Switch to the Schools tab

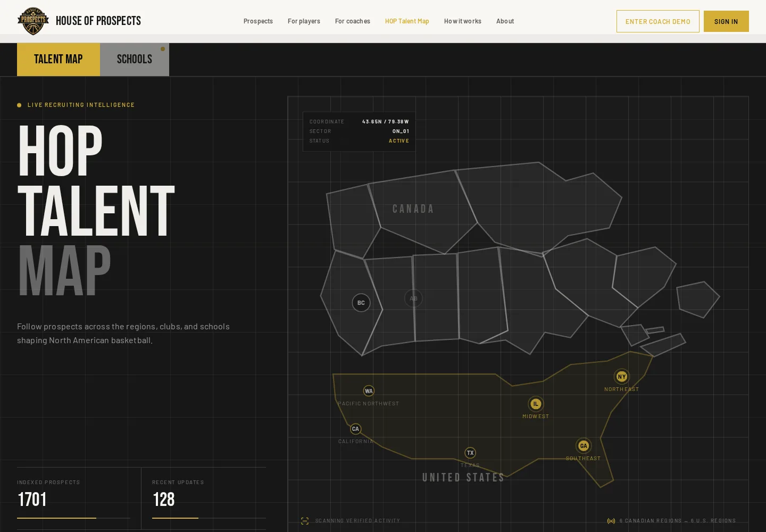[135, 59]
